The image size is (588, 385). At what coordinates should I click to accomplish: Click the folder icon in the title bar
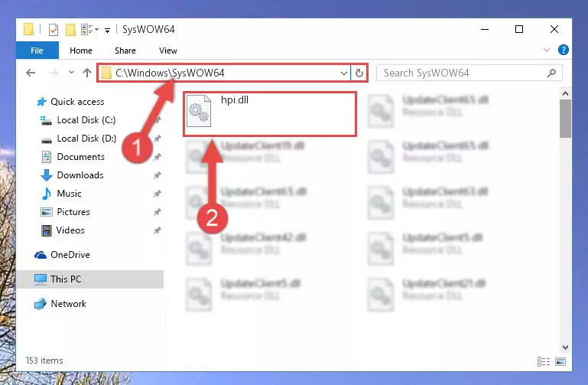(x=29, y=29)
